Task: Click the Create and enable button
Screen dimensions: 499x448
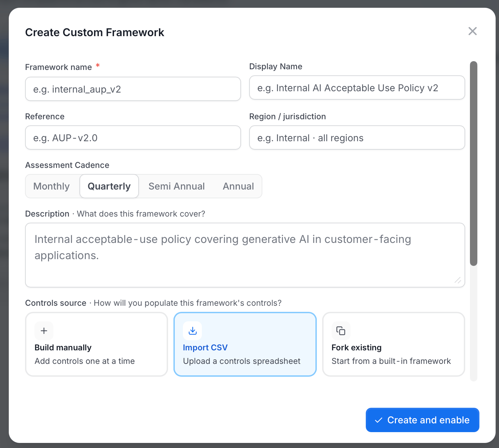Action: (x=422, y=420)
